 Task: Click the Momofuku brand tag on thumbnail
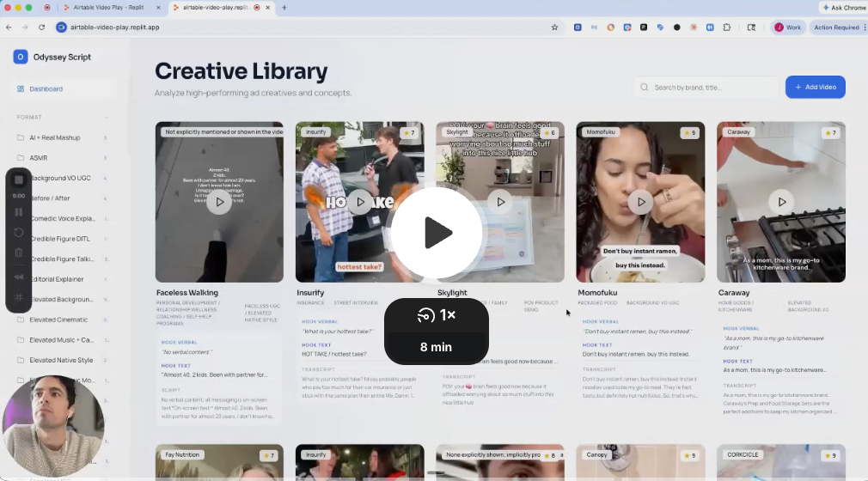(601, 132)
